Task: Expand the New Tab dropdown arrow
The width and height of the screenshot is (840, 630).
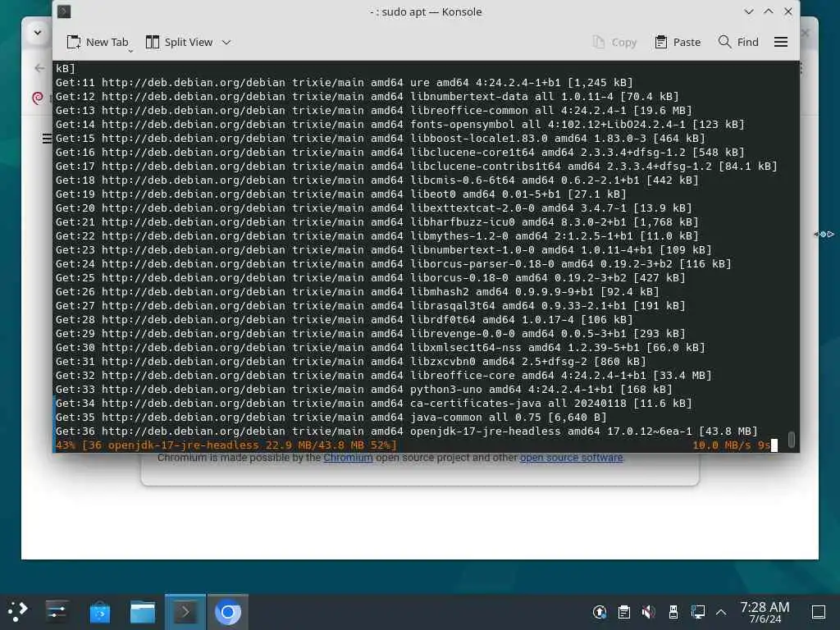Action: click(x=130, y=51)
